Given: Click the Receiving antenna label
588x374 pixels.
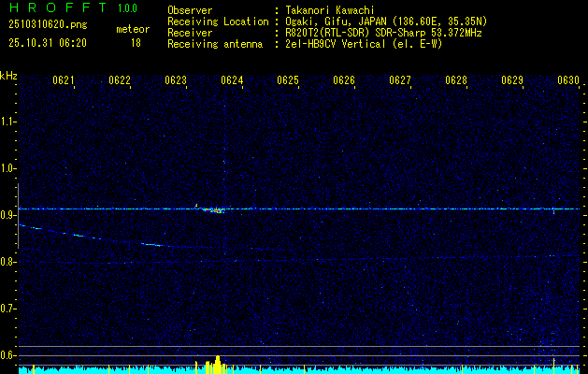Looking at the screenshot, I should click(x=215, y=44).
